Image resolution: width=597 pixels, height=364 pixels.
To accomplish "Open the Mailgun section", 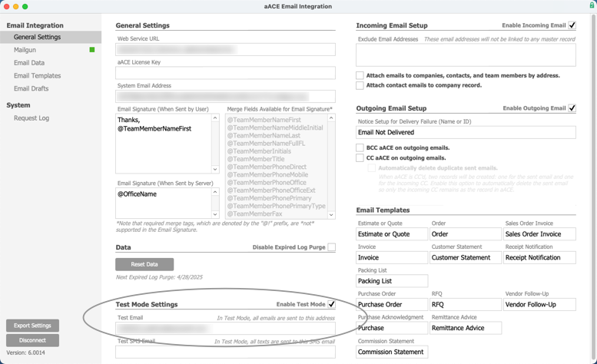I will (25, 50).
